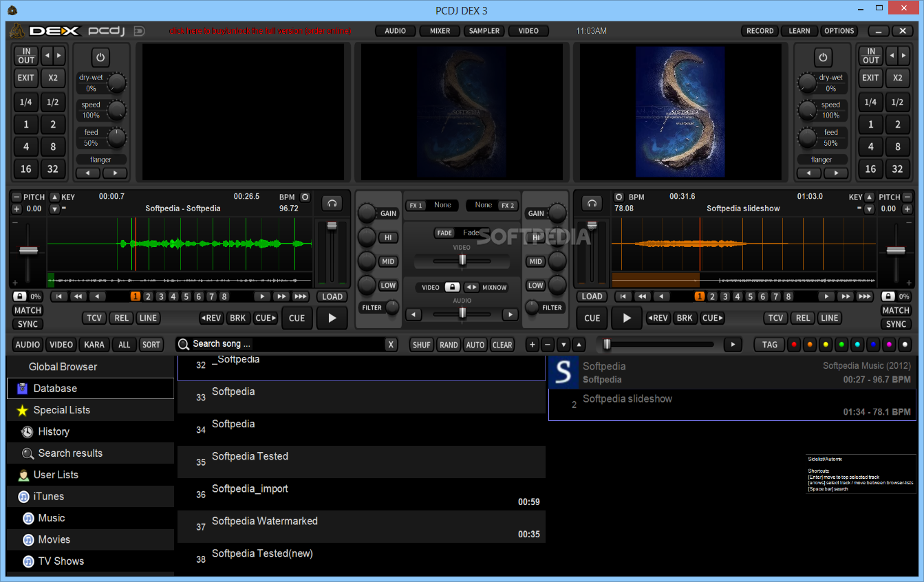The height and width of the screenshot is (582, 924).
Task: Clear the song search with X
Action: [391, 345]
